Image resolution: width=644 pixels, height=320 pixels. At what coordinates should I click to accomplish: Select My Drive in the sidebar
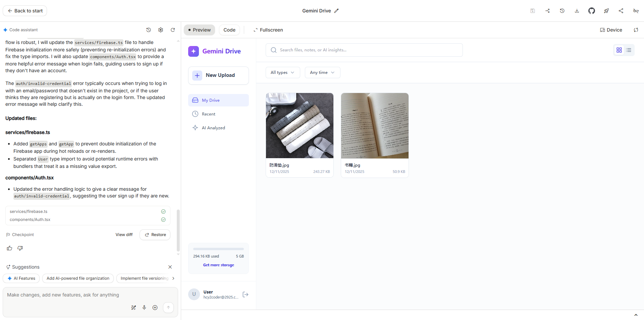point(218,100)
